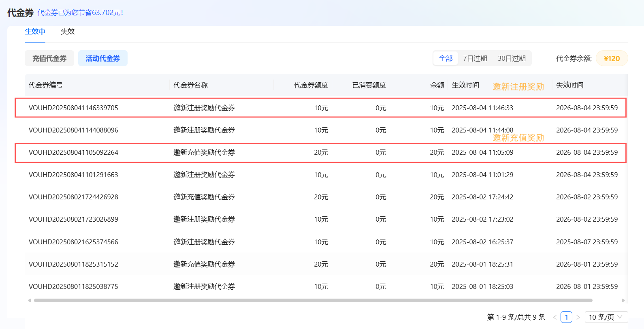Screen dimensions: 644x329
Task: Click scrollbar left arrow
Action: coord(29,301)
